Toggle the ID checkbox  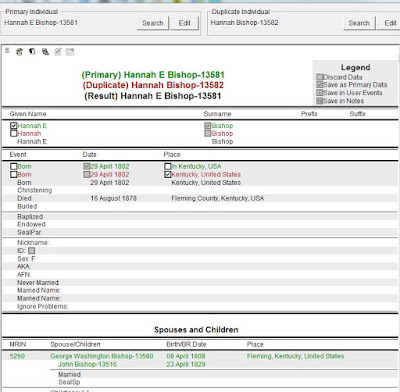(31, 251)
